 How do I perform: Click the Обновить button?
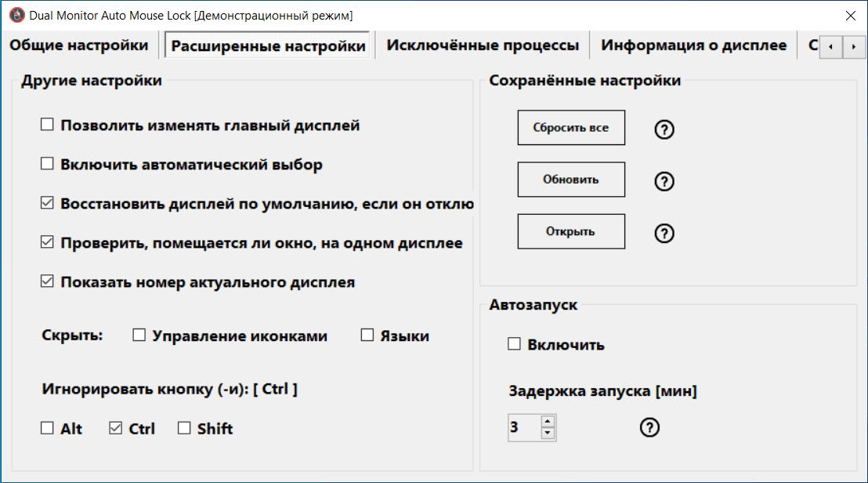pyautogui.click(x=571, y=180)
